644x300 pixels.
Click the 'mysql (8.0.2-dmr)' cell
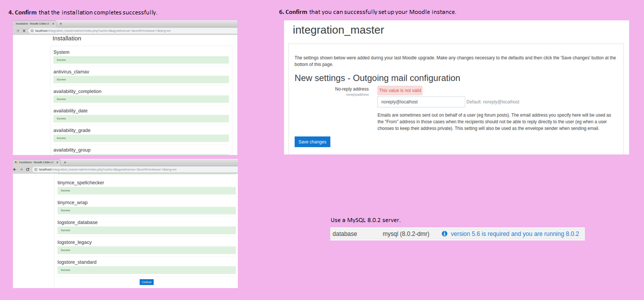point(406,234)
